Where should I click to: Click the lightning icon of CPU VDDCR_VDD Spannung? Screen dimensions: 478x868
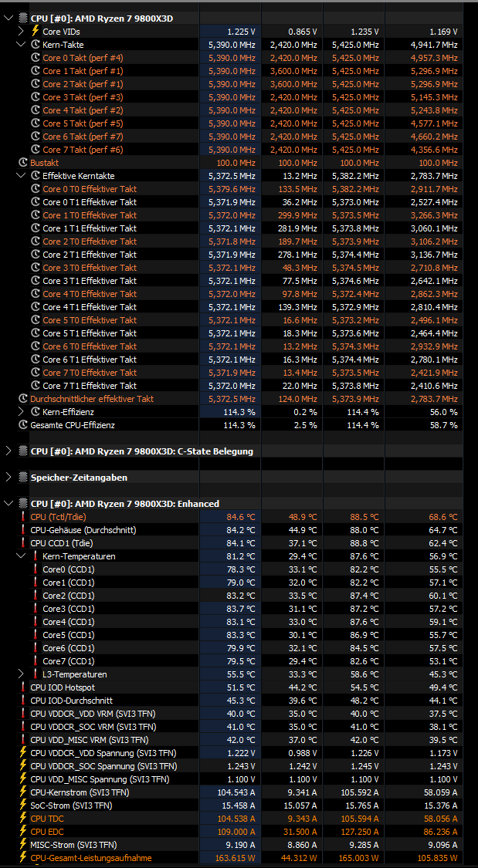pos(22,753)
